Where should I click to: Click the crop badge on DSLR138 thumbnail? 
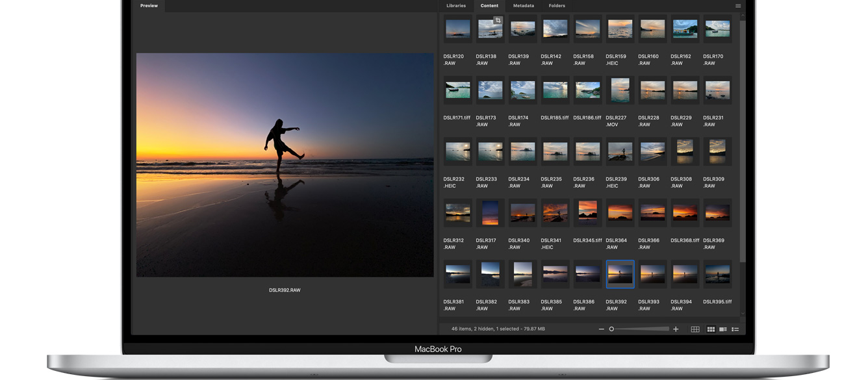pos(498,21)
